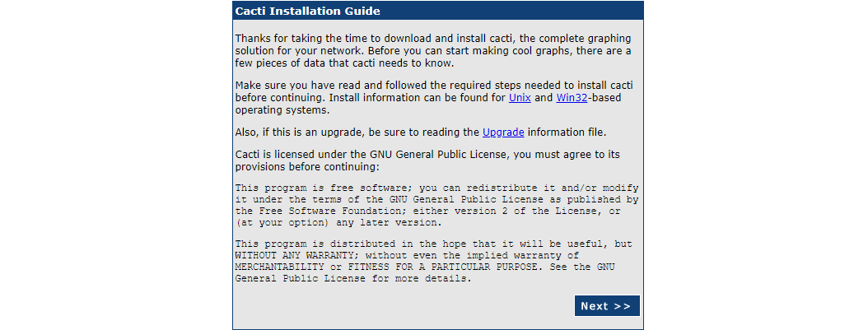
Task: Click the paragraph starting 'Thanks for taking the time'
Action: pyautogui.click(x=433, y=51)
